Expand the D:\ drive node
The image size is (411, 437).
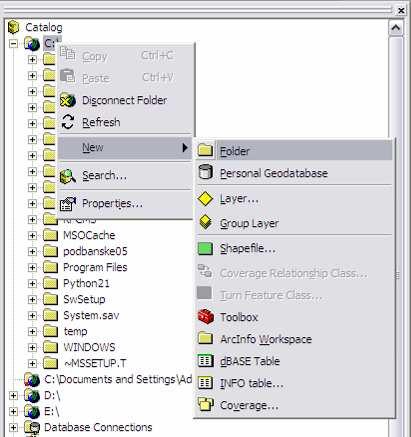pyautogui.click(x=13, y=395)
